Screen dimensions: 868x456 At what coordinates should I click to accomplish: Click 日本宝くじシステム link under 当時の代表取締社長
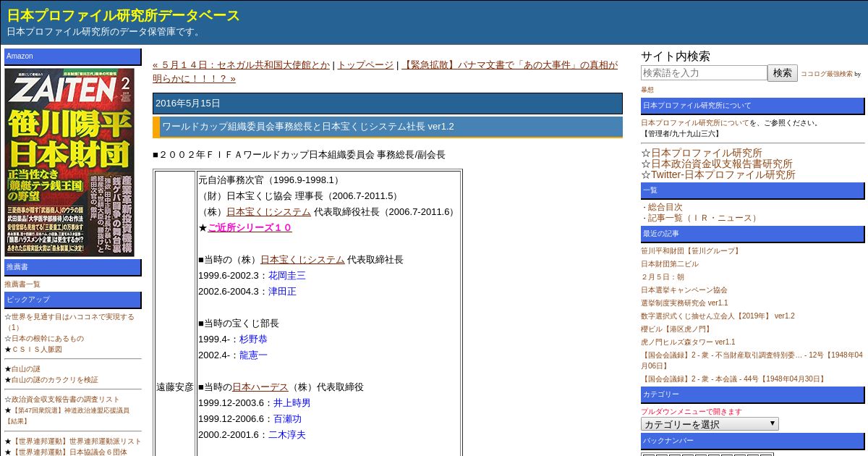pyautogui.click(x=302, y=260)
